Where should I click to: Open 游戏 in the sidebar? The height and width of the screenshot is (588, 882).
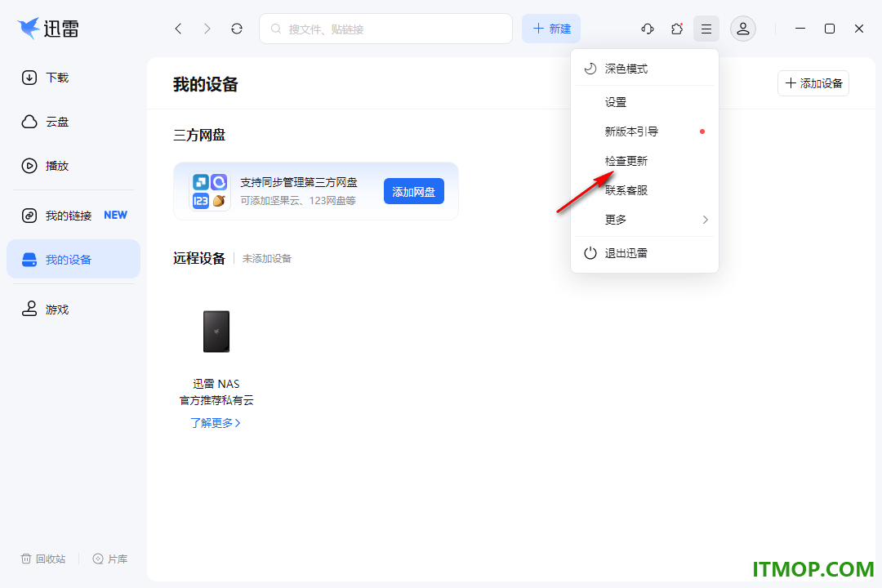click(x=73, y=310)
